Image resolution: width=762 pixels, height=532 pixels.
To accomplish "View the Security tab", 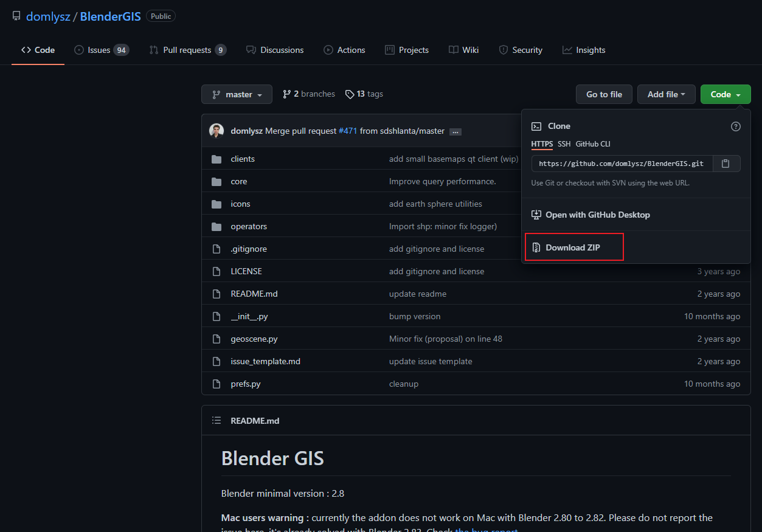I will coord(521,50).
